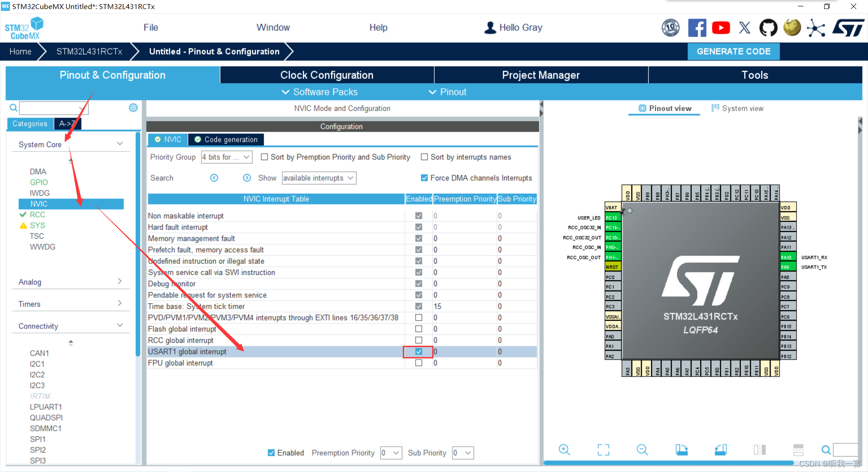This screenshot has height=472, width=868.
Task: Open the YouTube icon link
Action: tap(721, 28)
